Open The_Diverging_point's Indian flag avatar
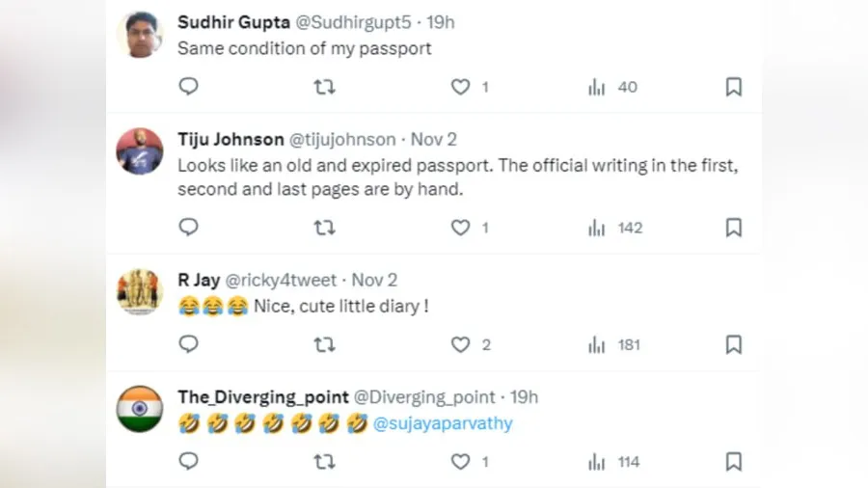Viewport: 868px width, 488px height. tap(140, 409)
